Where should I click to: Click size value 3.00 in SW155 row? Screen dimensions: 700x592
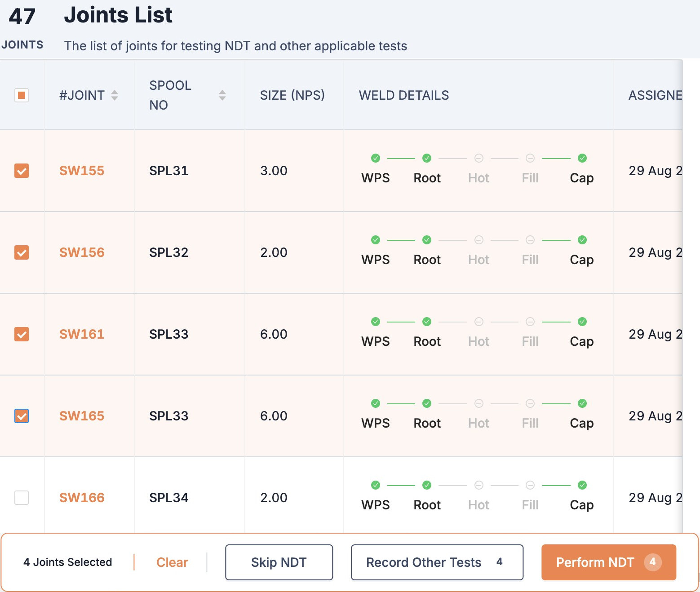click(x=274, y=171)
